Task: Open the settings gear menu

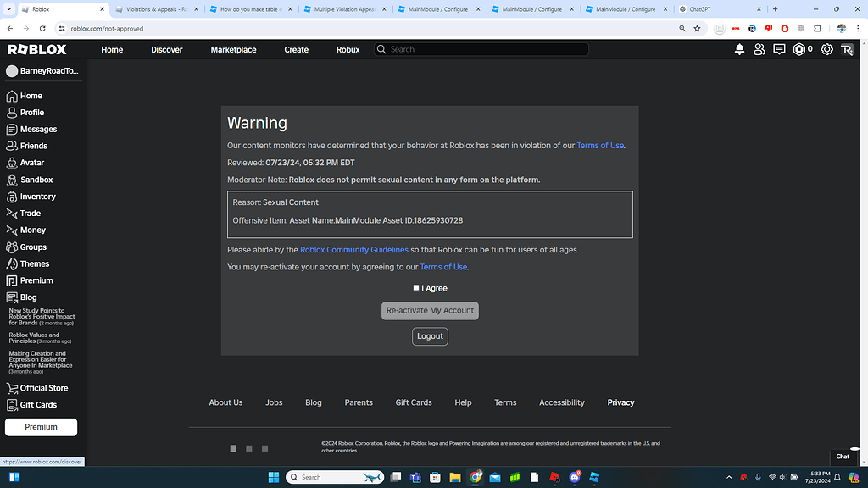Action: click(826, 49)
